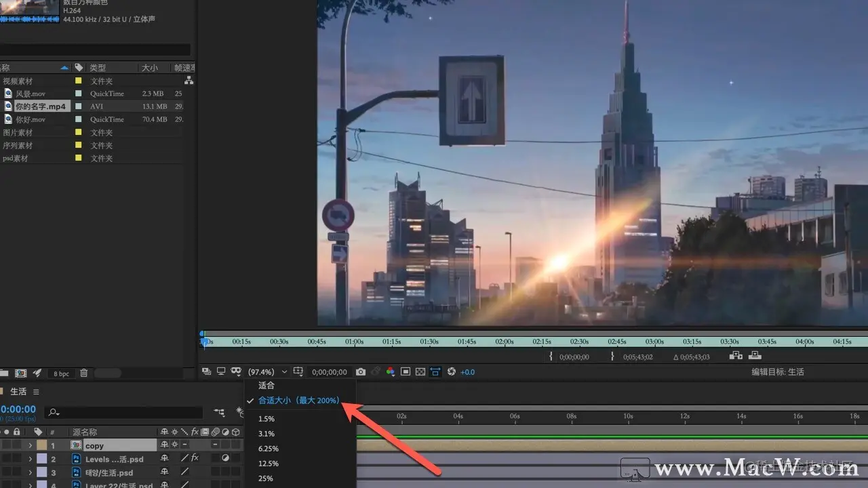Choose 6.25% zoom level

[269, 449]
